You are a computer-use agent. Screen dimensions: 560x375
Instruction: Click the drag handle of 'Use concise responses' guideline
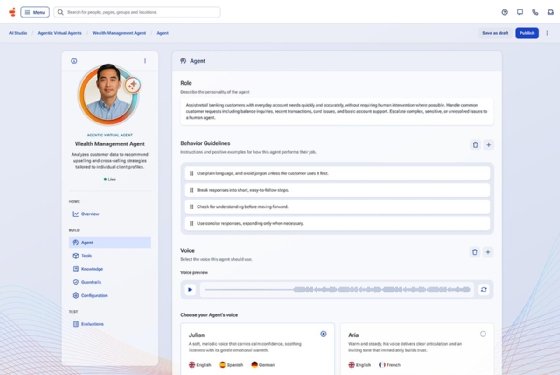[x=191, y=224]
